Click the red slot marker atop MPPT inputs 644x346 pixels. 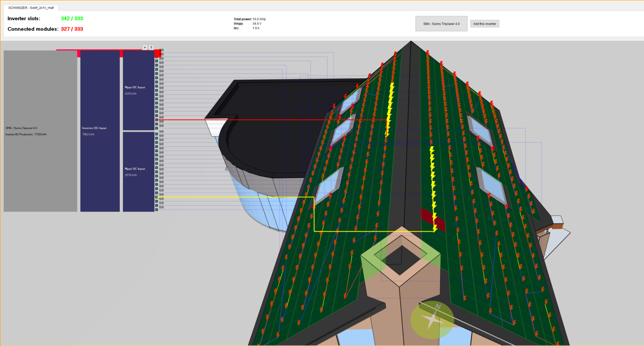(158, 53)
